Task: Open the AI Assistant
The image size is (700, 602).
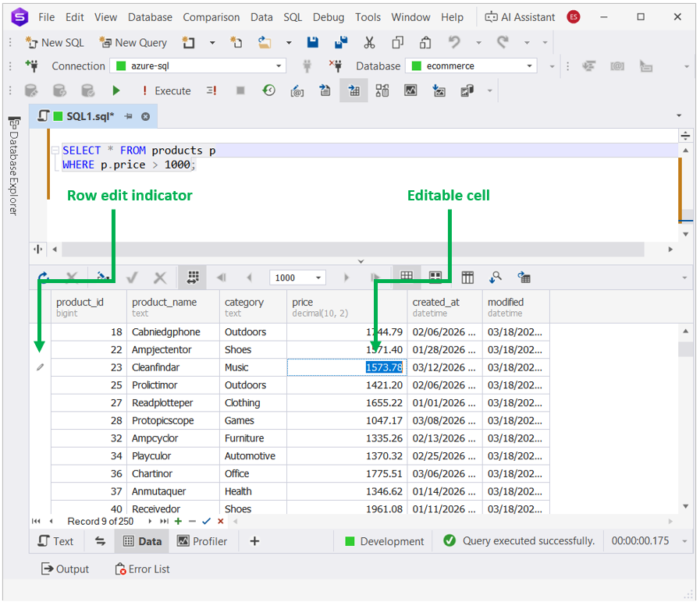Action: pyautogui.click(x=520, y=17)
